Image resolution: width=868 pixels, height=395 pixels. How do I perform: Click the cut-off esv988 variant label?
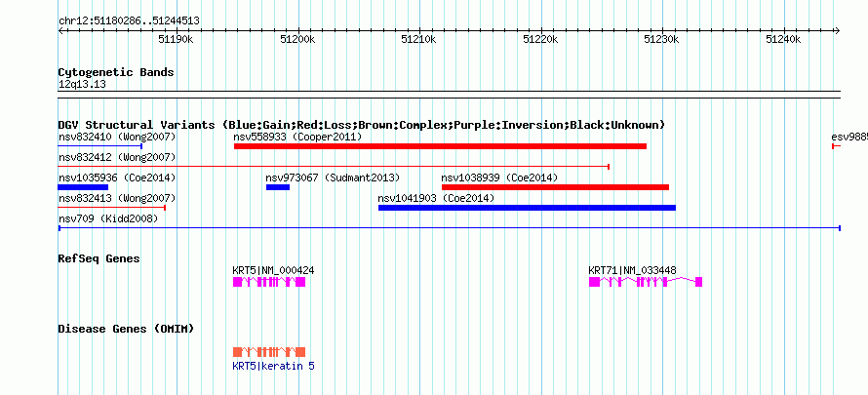[849, 137]
